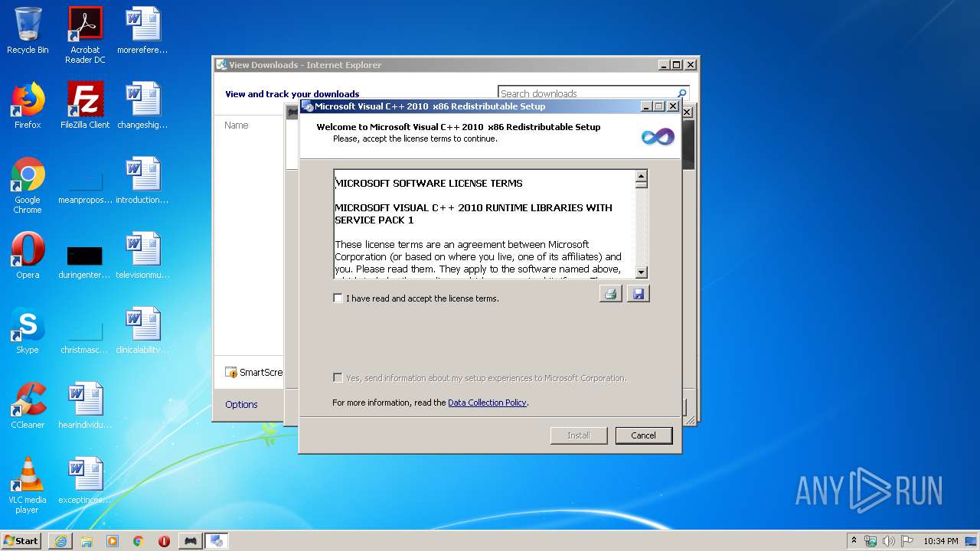
Task: Select the changeshig... Word document icon
Action: [x=142, y=106]
